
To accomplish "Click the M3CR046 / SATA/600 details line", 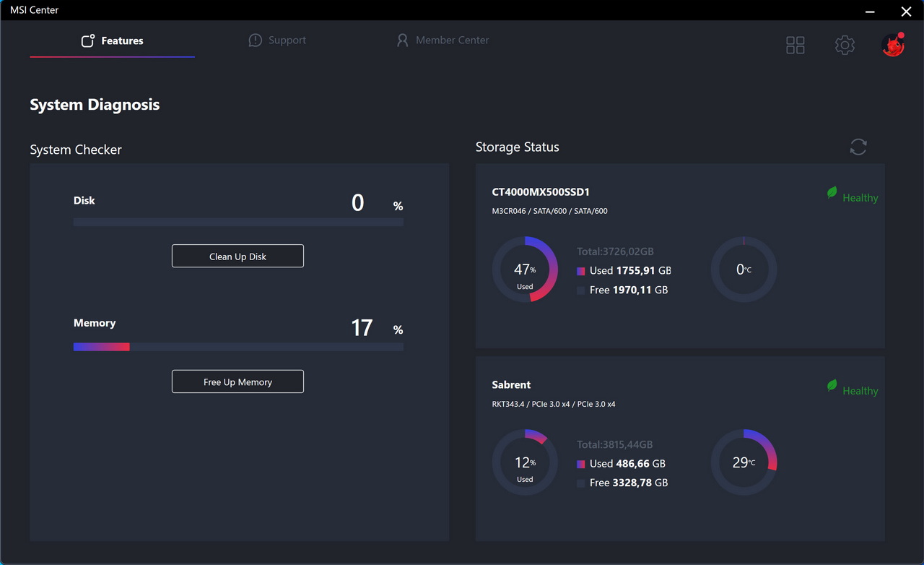I will [x=549, y=211].
